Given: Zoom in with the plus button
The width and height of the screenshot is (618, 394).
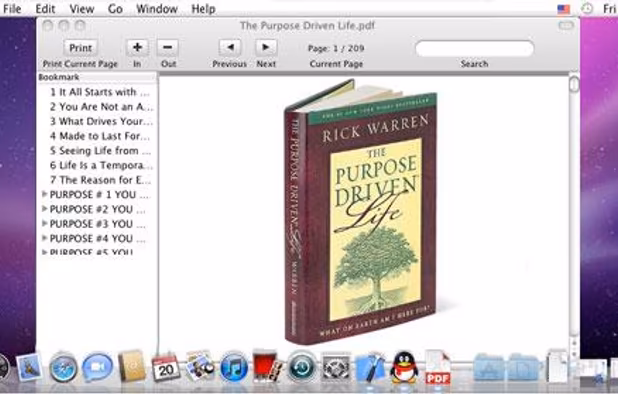Looking at the screenshot, I should click(x=137, y=48).
